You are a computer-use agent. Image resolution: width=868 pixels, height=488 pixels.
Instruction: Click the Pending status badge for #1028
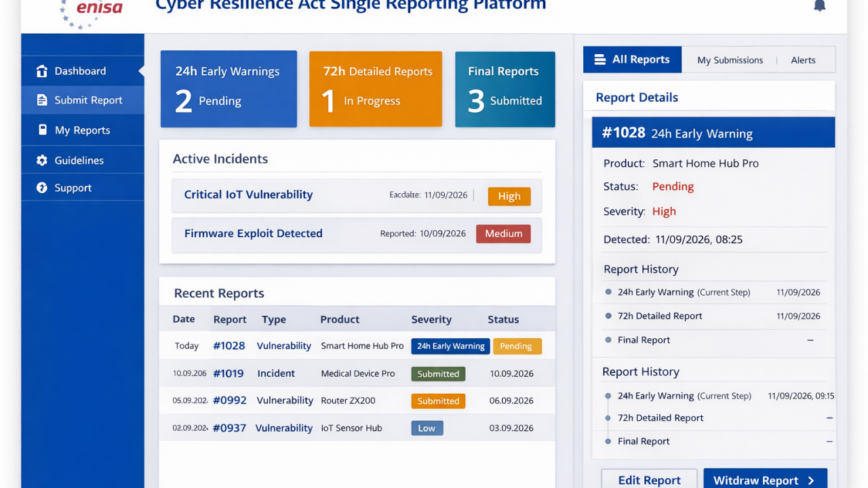[517, 346]
